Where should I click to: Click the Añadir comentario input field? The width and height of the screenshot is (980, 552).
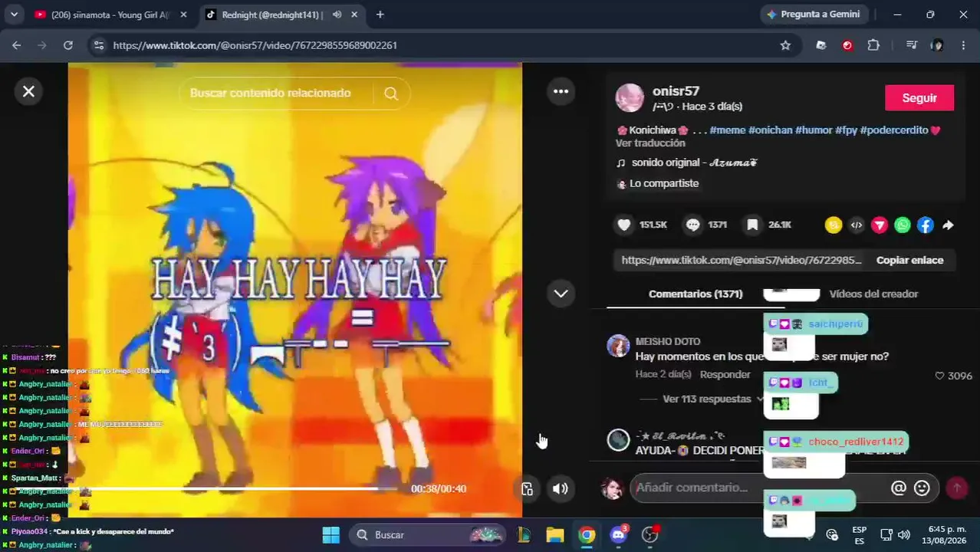(x=759, y=488)
